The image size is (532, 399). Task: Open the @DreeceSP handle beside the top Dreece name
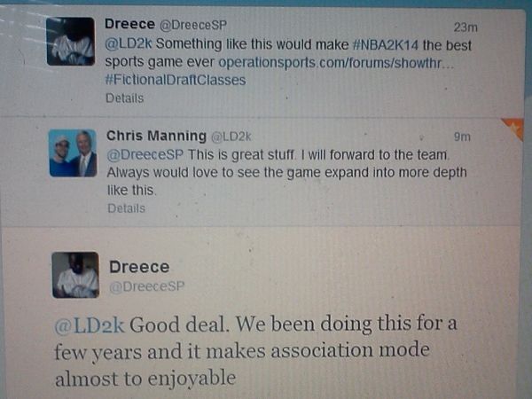click(x=193, y=25)
